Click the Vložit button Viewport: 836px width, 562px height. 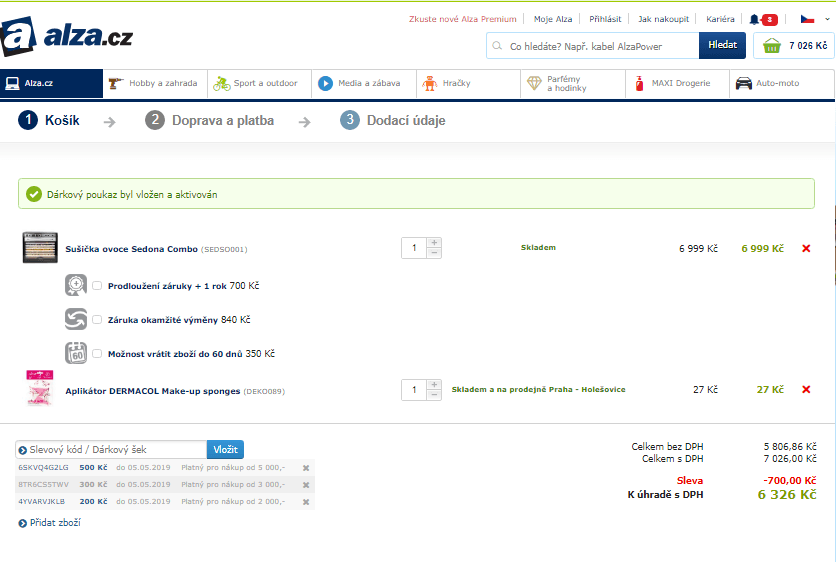click(x=226, y=449)
